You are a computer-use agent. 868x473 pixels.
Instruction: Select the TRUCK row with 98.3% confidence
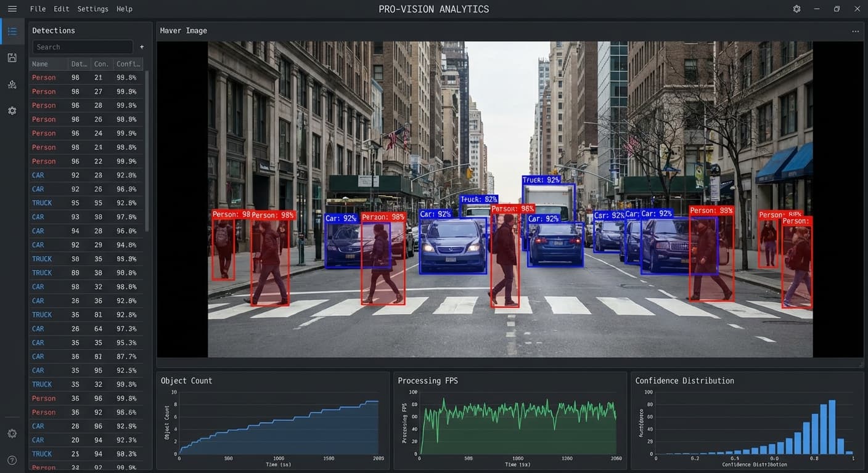pyautogui.click(x=86, y=454)
